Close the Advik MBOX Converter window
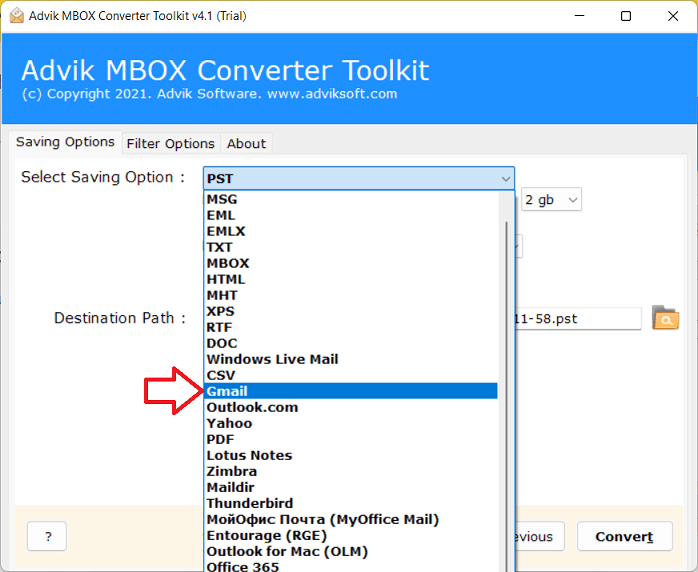 (x=673, y=16)
